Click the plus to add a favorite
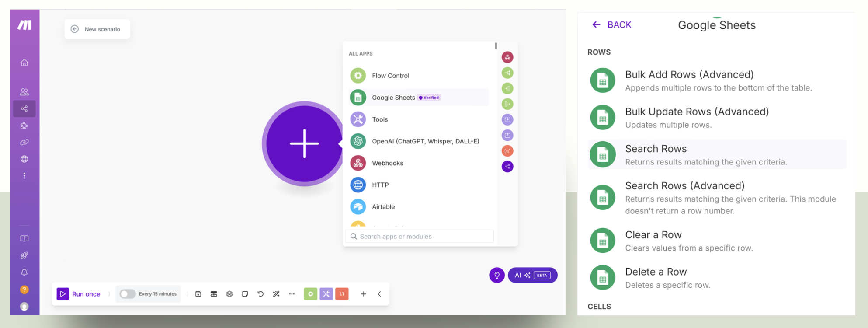Screen dimensions: 868x328 pos(364,294)
